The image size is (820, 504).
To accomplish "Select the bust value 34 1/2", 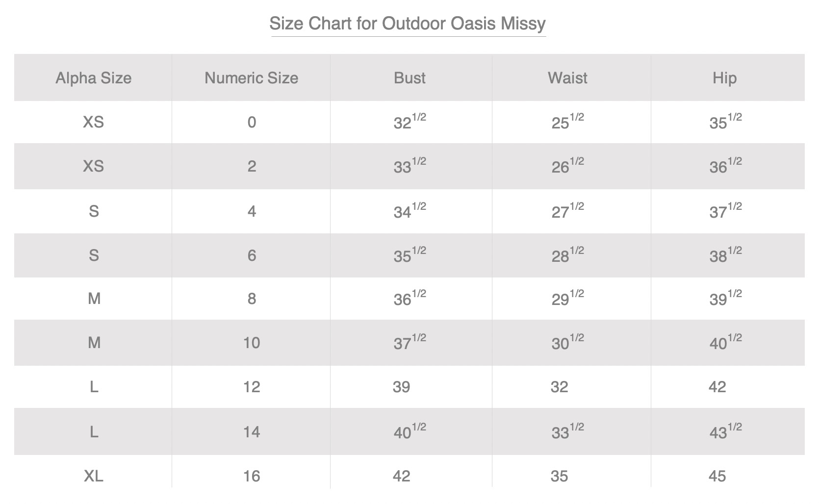I will tap(410, 210).
